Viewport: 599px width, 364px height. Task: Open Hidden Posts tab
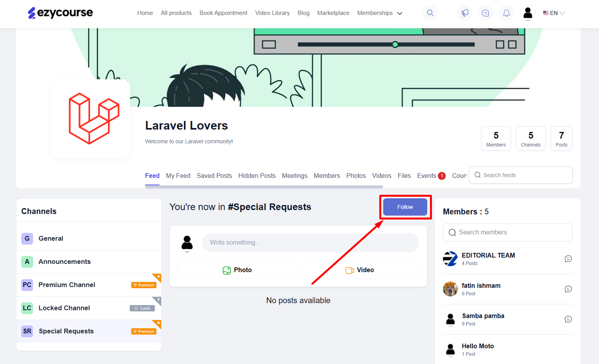[x=257, y=176]
